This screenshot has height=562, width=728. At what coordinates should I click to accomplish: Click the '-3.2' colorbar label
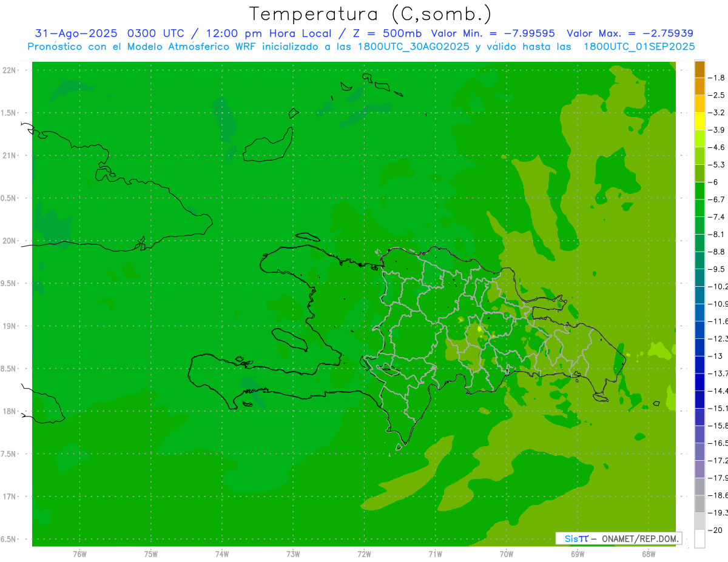716,113
